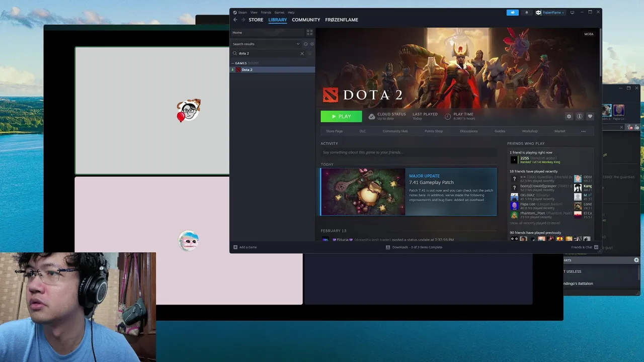The image size is (644, 362).
Task: Click the Add a Game plus icon
Action: (235, 247)
